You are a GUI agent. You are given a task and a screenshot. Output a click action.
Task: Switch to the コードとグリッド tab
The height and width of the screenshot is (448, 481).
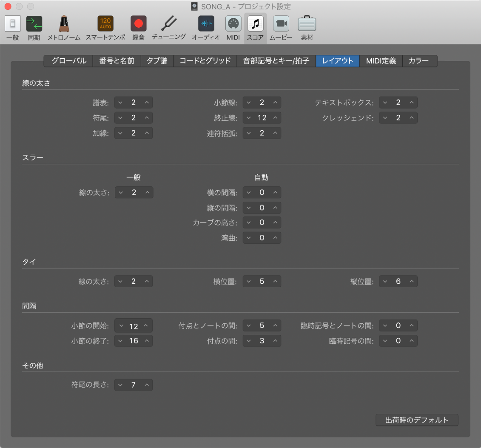[205, 61]
